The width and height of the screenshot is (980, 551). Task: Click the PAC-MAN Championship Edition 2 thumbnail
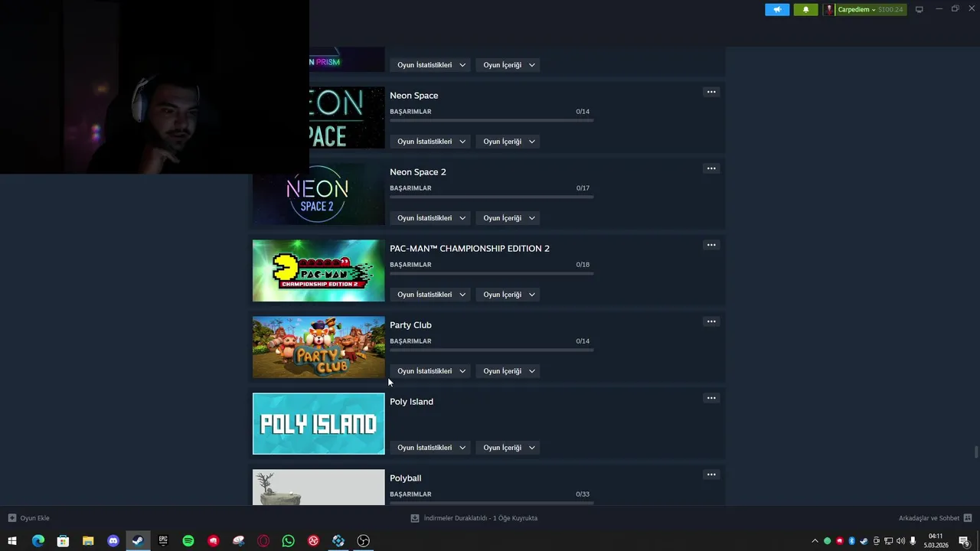pyautogui.click(x=318, y=271)
